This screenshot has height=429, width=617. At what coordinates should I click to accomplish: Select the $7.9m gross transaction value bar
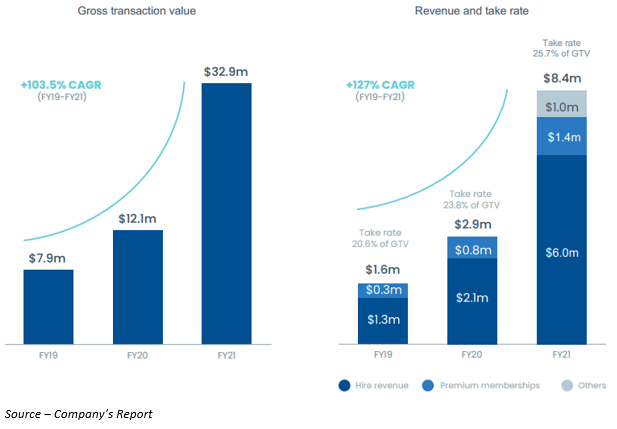(48, 305)
